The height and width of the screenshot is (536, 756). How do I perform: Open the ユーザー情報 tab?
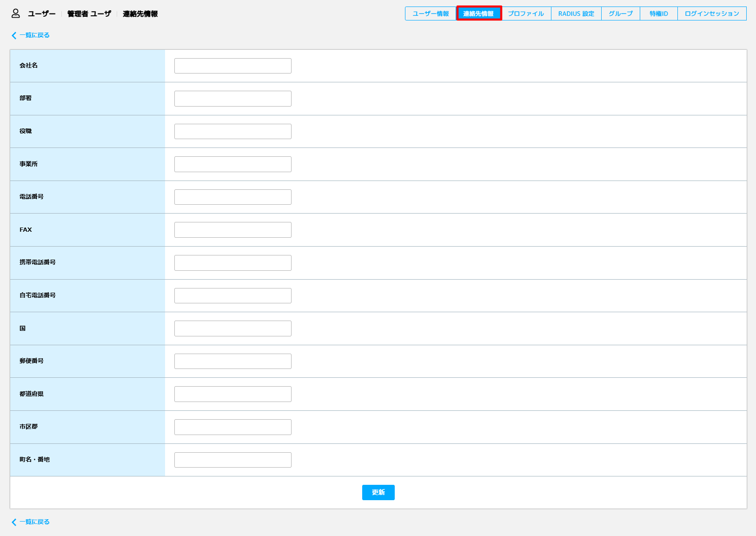coord(431,13)
